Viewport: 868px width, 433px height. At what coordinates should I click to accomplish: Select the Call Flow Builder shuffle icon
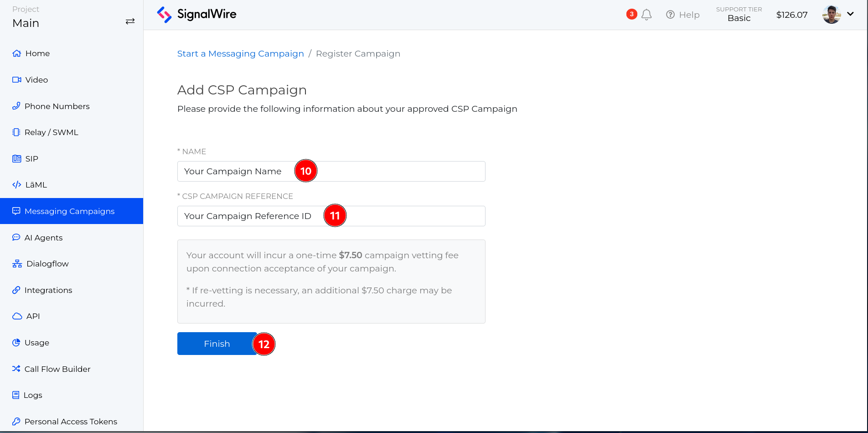[16, 369]
